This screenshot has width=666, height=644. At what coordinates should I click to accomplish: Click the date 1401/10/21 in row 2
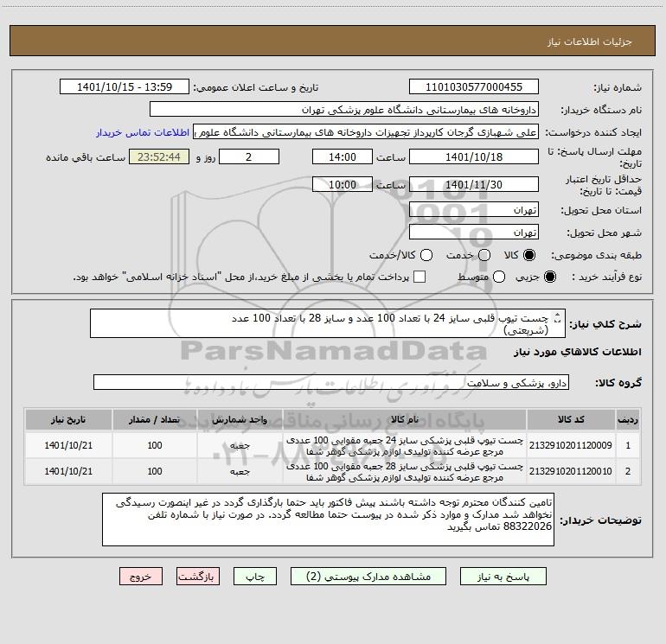(x=68, y=471)
